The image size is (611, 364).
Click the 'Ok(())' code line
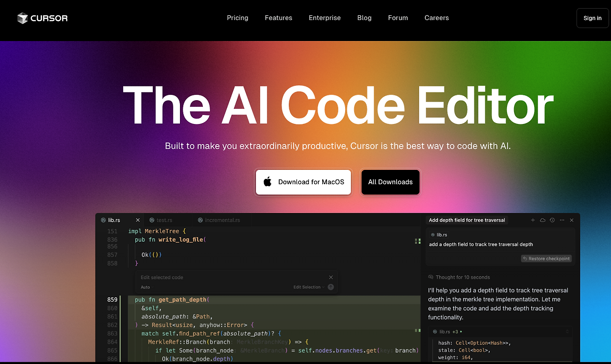[x=152, y=255]
